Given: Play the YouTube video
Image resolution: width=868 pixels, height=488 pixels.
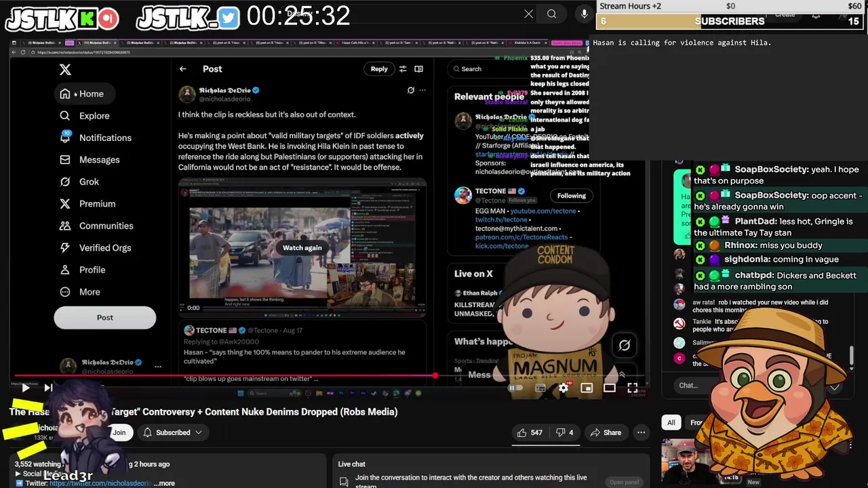Looking at the screenshot, I should click(x=25, y=388).
